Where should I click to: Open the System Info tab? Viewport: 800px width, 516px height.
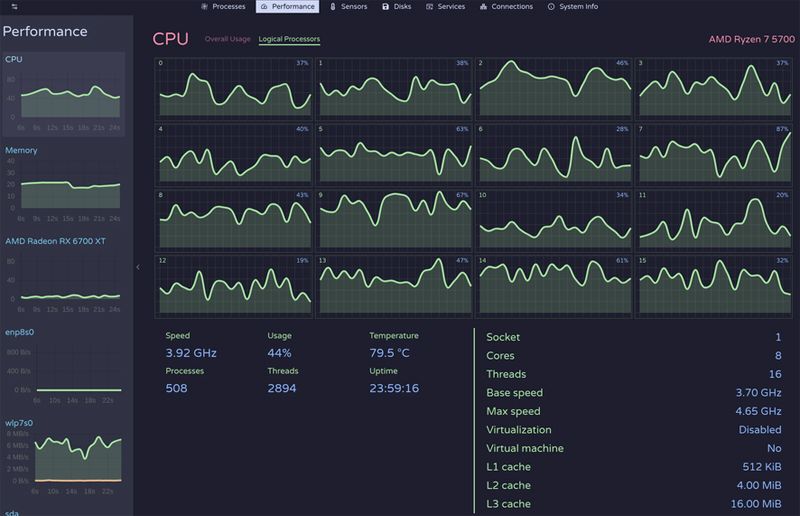573,7
